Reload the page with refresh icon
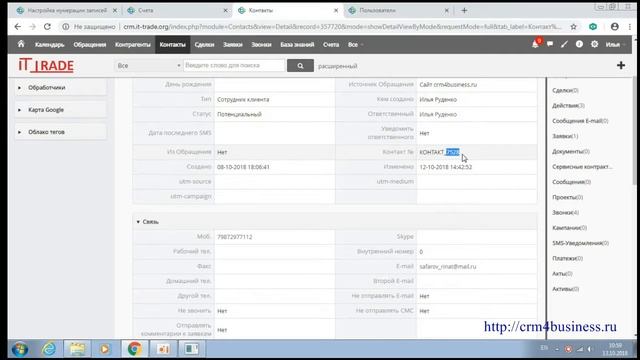The width and height of the screenshot is (640, 360). click(47, 27)
